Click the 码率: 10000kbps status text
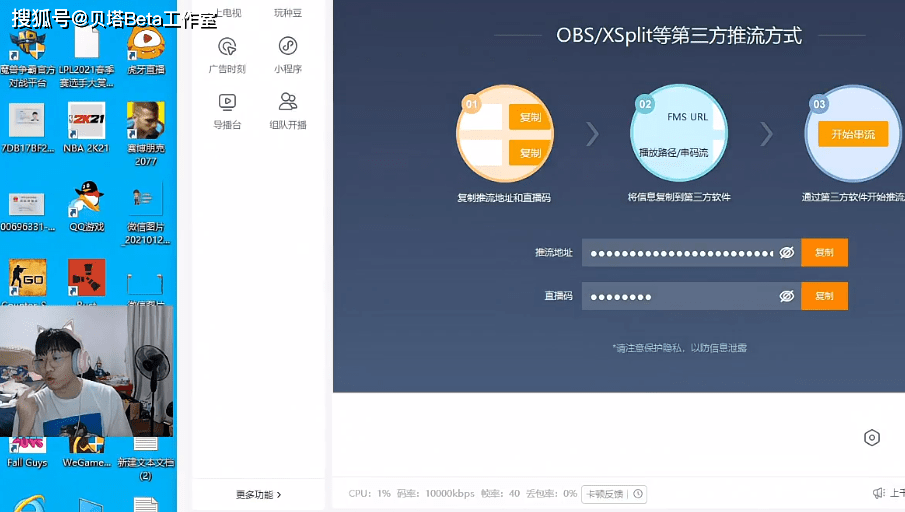This screenshot has height=512, width=905. coord(435,494)
